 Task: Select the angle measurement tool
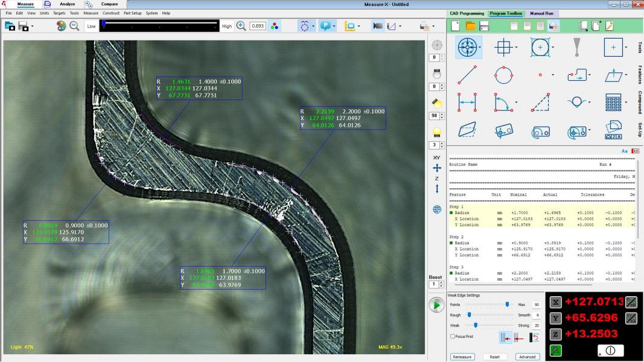tap(502, 102)
